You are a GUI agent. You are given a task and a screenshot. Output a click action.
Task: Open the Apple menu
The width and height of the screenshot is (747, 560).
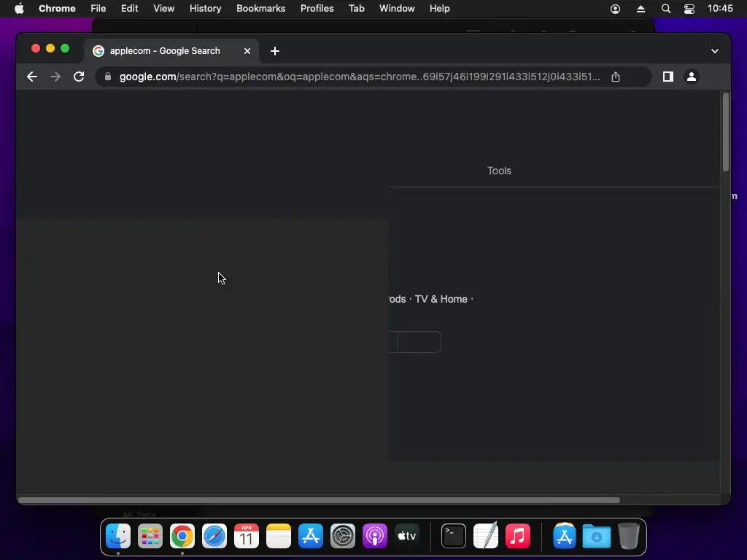pos(19,9)
